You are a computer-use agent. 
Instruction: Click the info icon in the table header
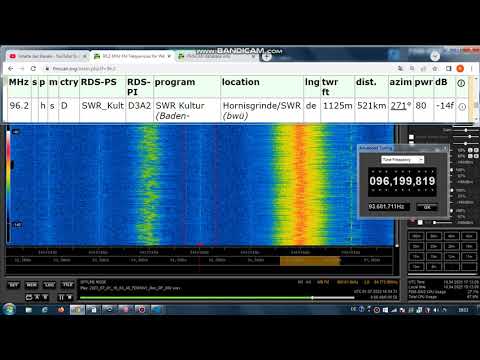tap(461, 83)
